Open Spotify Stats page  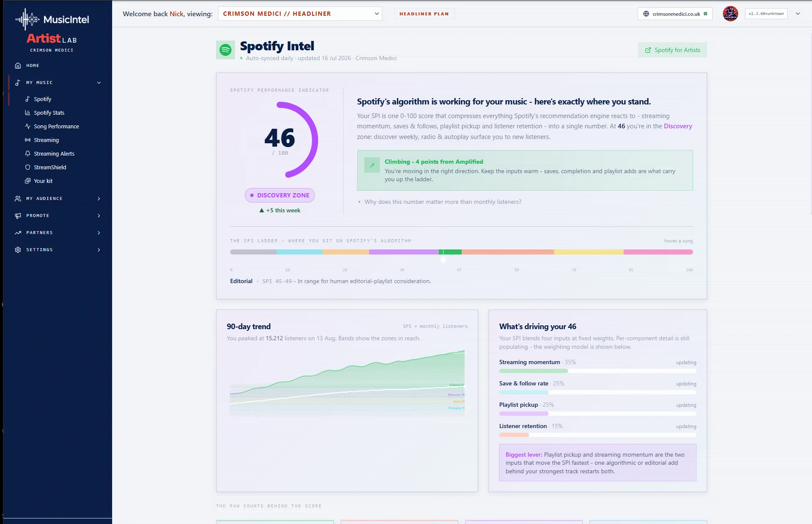(49, 113)
